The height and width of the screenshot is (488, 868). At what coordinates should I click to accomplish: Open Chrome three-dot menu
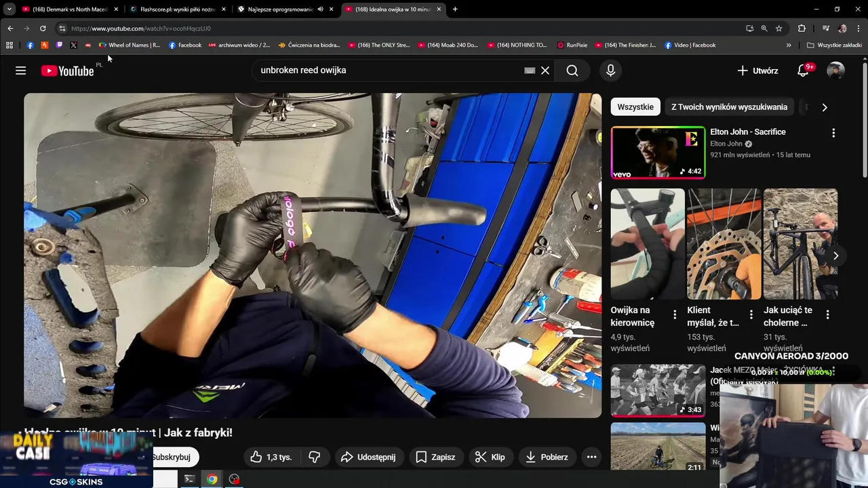pos(859,28)
